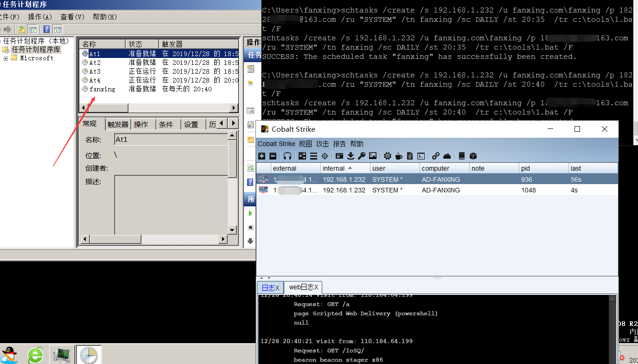Viewport: 638px width, 364px height.
Task: Click the terminal Scripted Web Delivery icon
Action: [421, 156]
